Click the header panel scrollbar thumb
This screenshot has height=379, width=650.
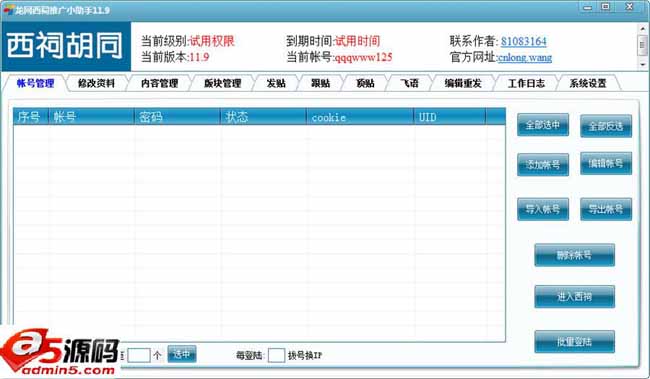tap(643, 44)
